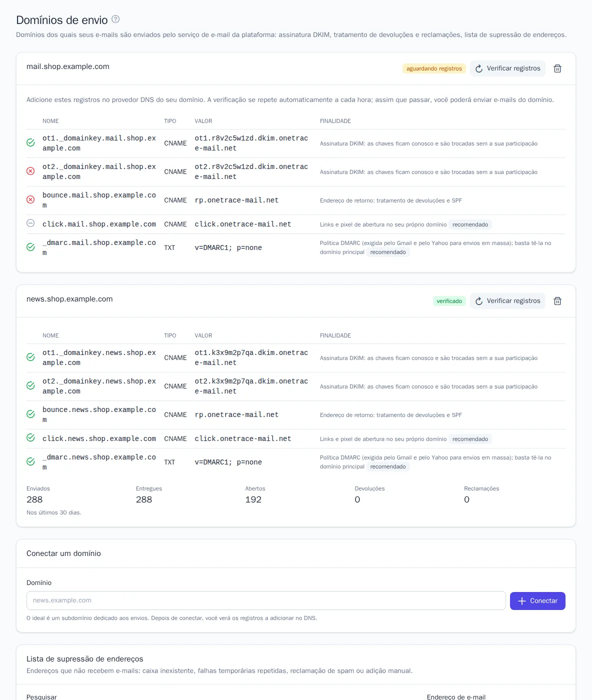Focus the Domínio input field
Screen dimensions: 592x700
pos(266,600)
